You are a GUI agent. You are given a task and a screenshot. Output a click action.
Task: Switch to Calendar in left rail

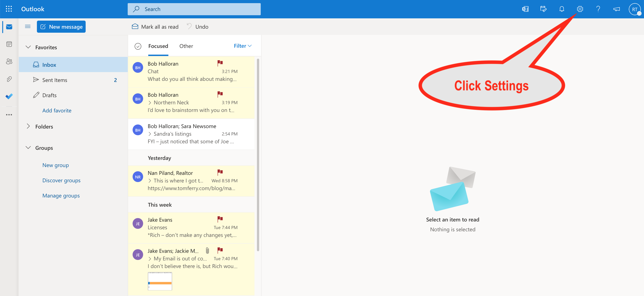click(9, 44)
